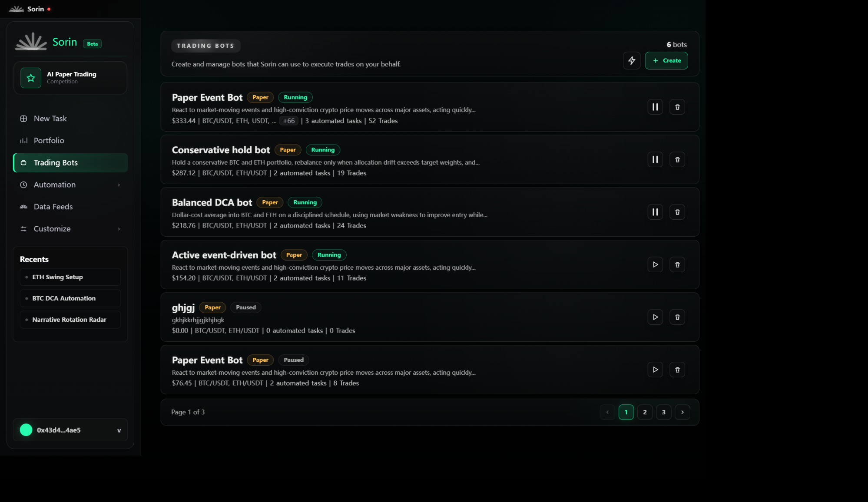Open the AI Paper Trading Competition card
868x502 pixels.
[70, 78]
